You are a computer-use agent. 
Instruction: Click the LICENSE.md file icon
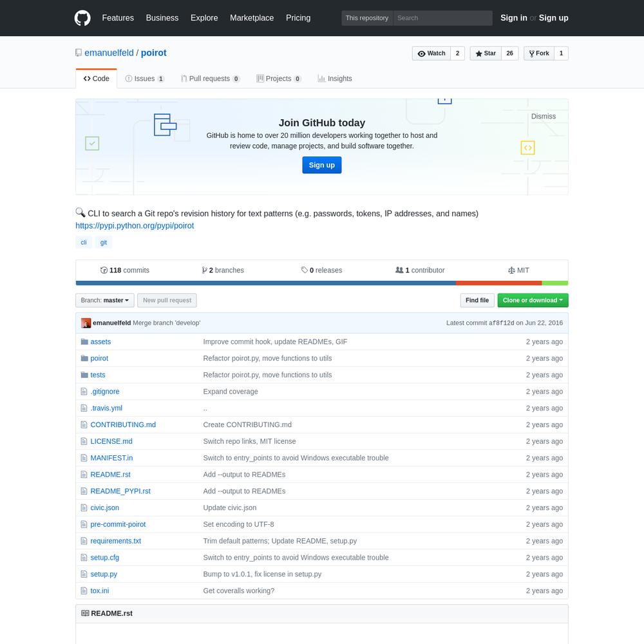click(x=84, y=442)
